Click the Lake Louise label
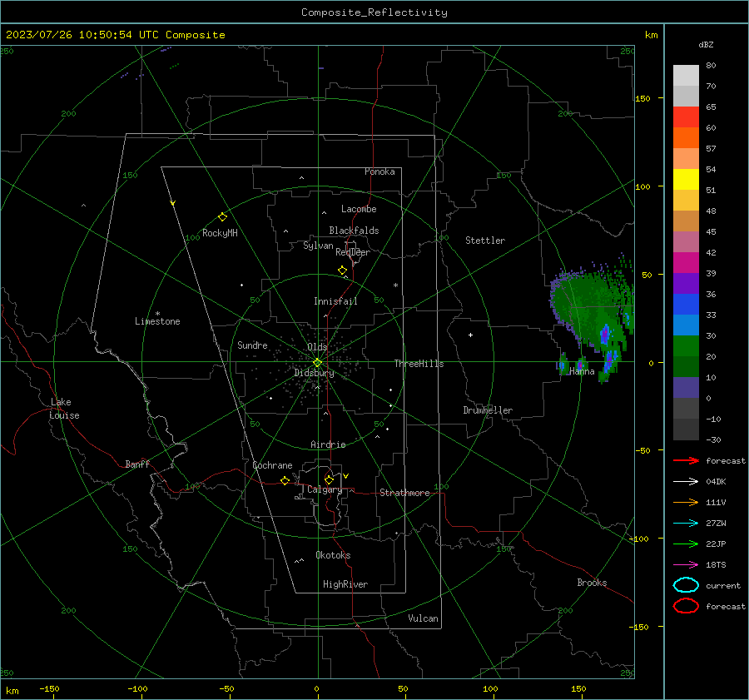 pyautogui.click(x=64, y=409)
